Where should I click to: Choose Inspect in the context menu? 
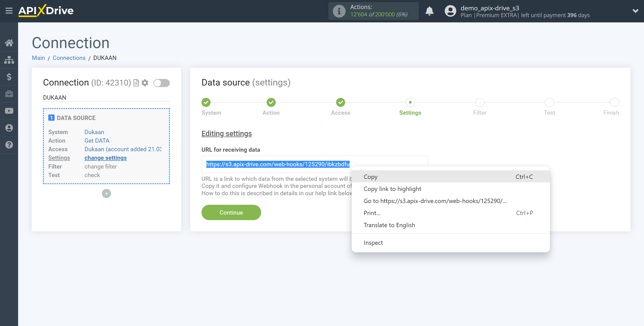pos(451,243)
